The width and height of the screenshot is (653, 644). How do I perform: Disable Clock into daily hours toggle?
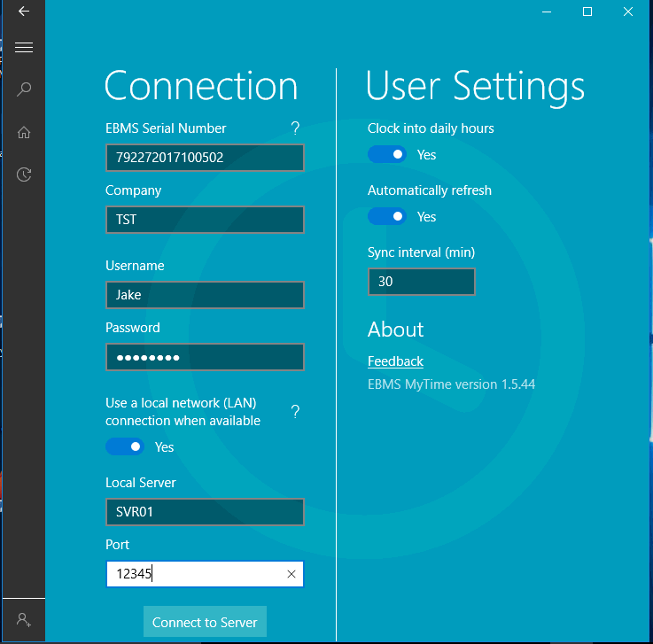(387, 155)
